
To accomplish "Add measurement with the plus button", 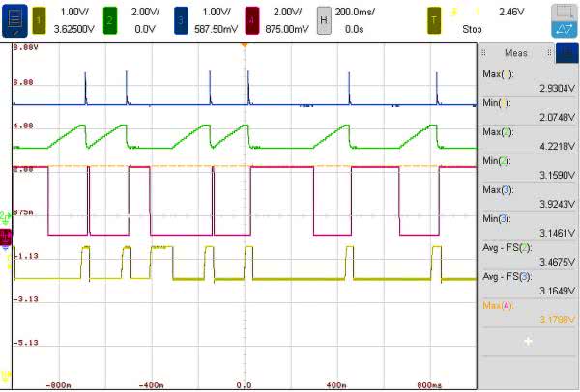I will 528,341.
